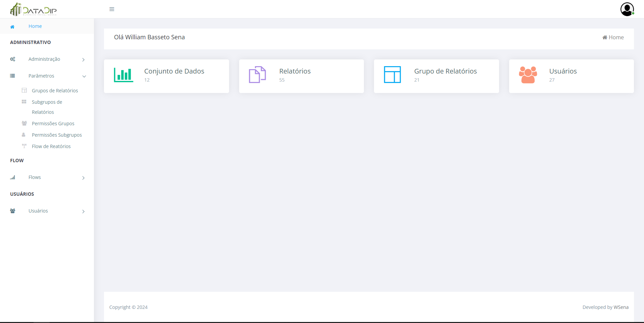Screen dimensions: 644x323
Task: Open the Home sidebar item
Action: click(47, 26)
